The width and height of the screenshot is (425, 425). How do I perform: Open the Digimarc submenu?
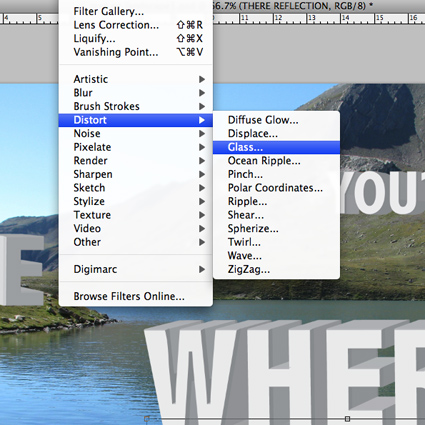pyautogui.click(x=136, y=269)
